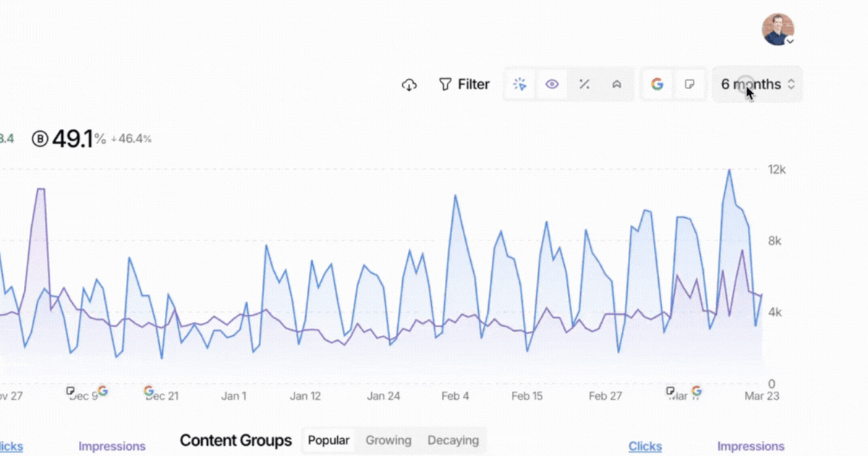Toggle the clicks metric cursor icon
The image size is (868, 456).
(x=519, y=85)
